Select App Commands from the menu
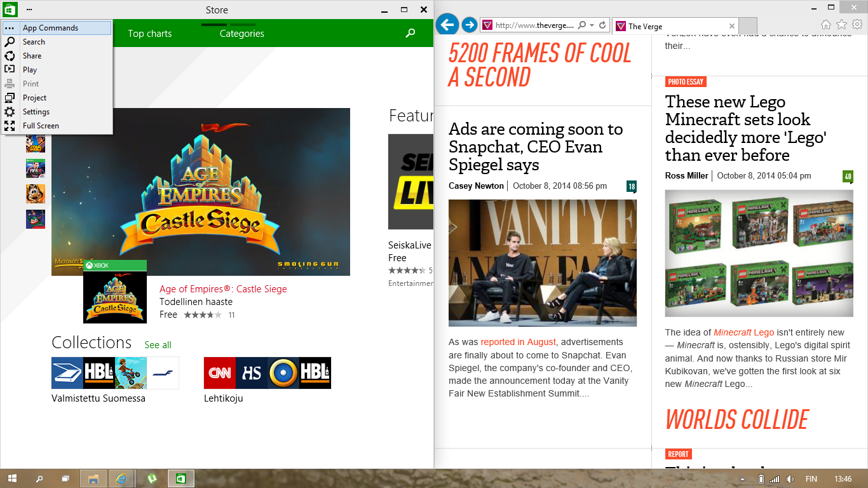The image size is (868, 488). tap(50, 28)
